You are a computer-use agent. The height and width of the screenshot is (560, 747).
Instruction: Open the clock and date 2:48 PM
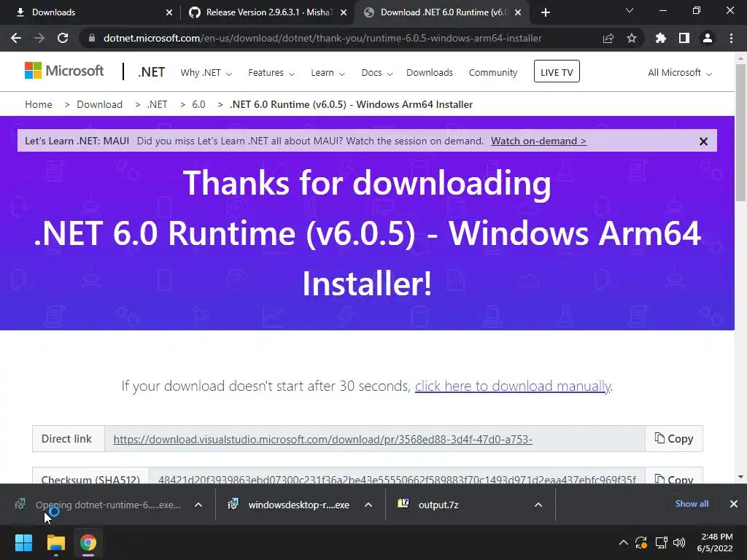(716, 542)
